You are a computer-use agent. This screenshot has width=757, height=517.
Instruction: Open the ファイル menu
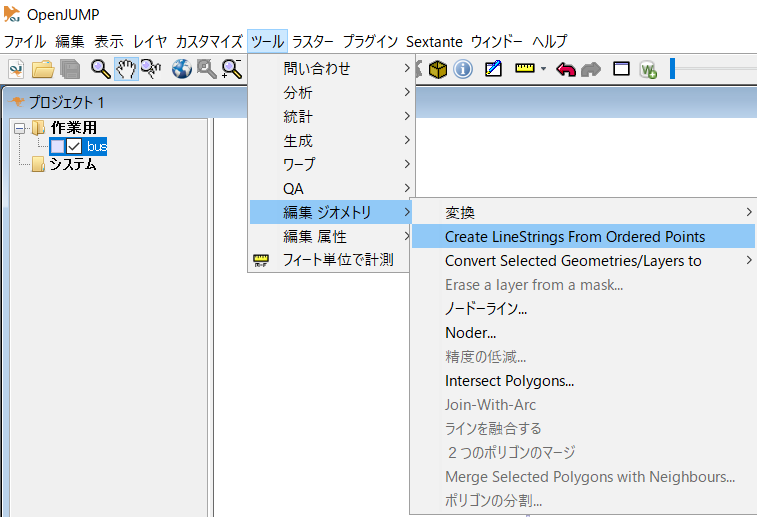pos(25,42)
